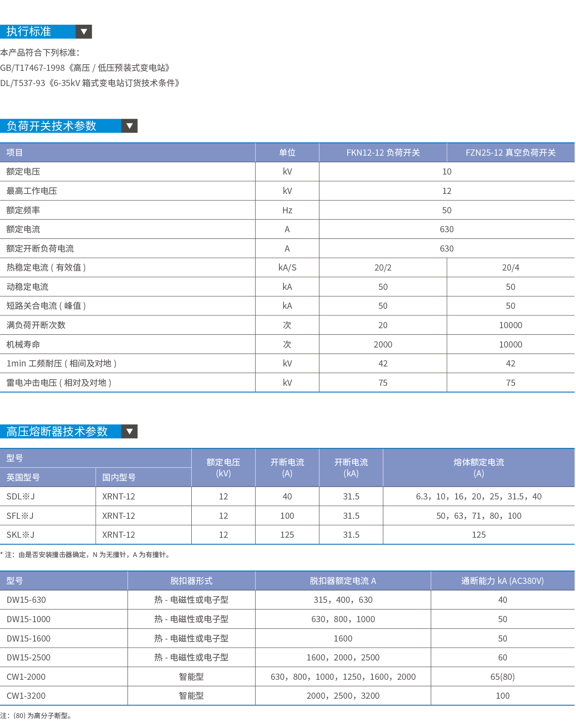Expand the 执行标准 dropdown arrow
This screenshot has width=576, height=728.
(x=84, y=32)
